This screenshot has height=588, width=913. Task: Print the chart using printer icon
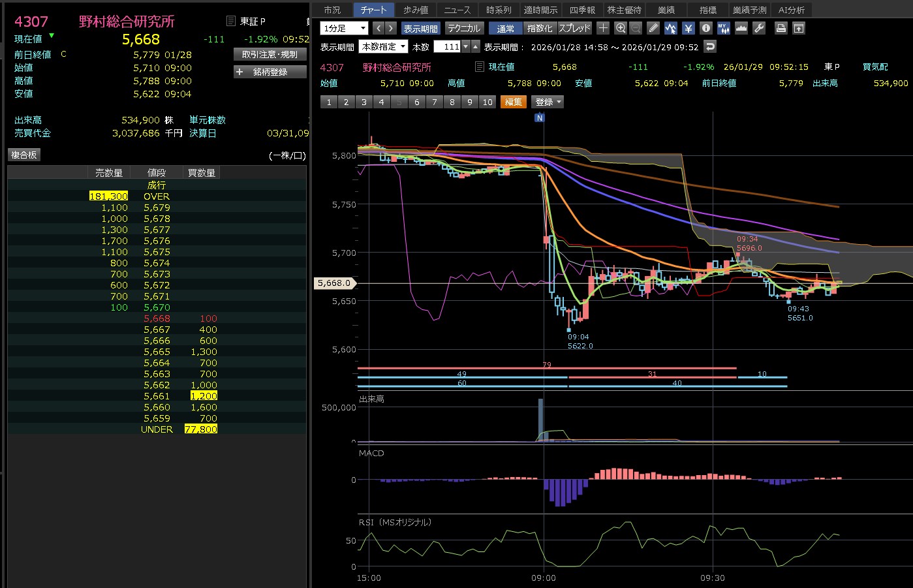(781, 28)
